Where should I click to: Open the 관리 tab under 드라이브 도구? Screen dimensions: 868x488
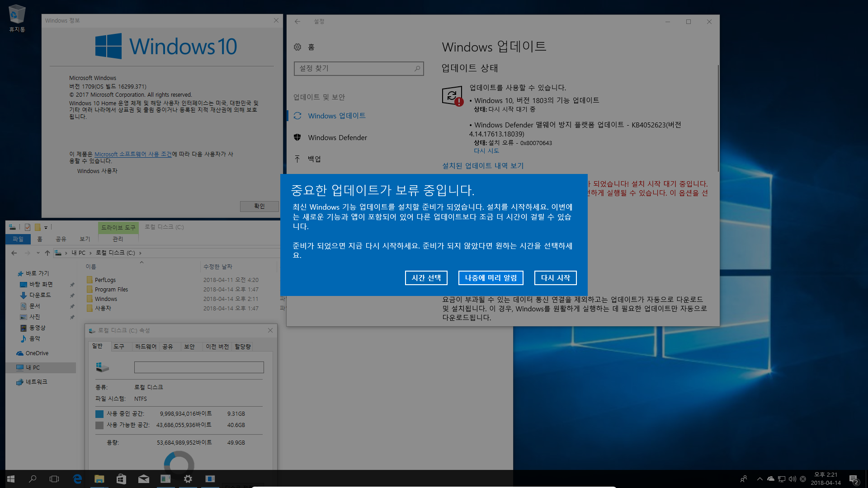(118, 239)
